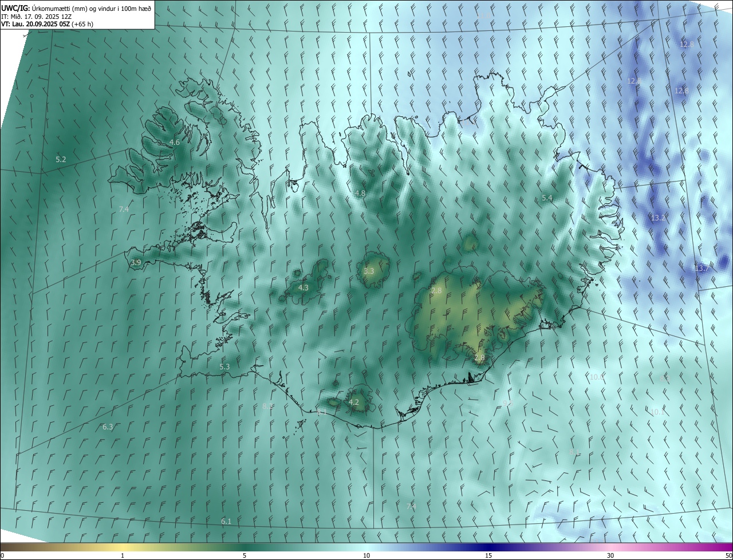The image size is (733, 560).
Task: Click the faint 10.1 value label
Action: [657, 412]
